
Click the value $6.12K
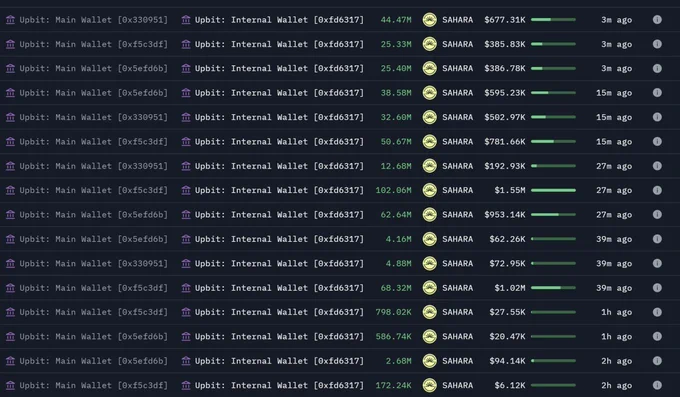[510, 385]
